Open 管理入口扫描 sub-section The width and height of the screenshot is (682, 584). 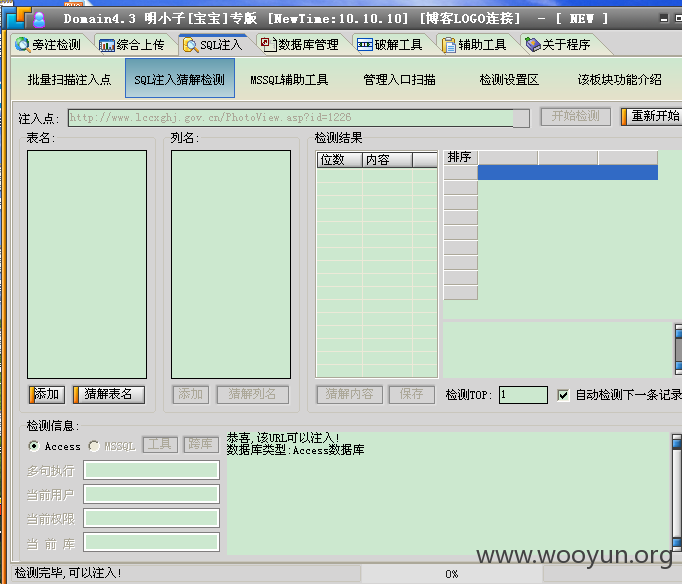[399, 80]
